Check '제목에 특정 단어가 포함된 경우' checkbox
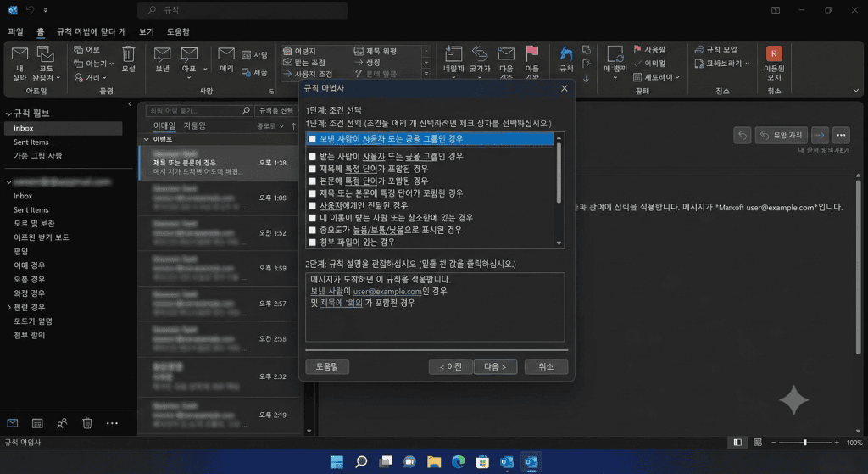Screen dimensions: 868x474 312,169
